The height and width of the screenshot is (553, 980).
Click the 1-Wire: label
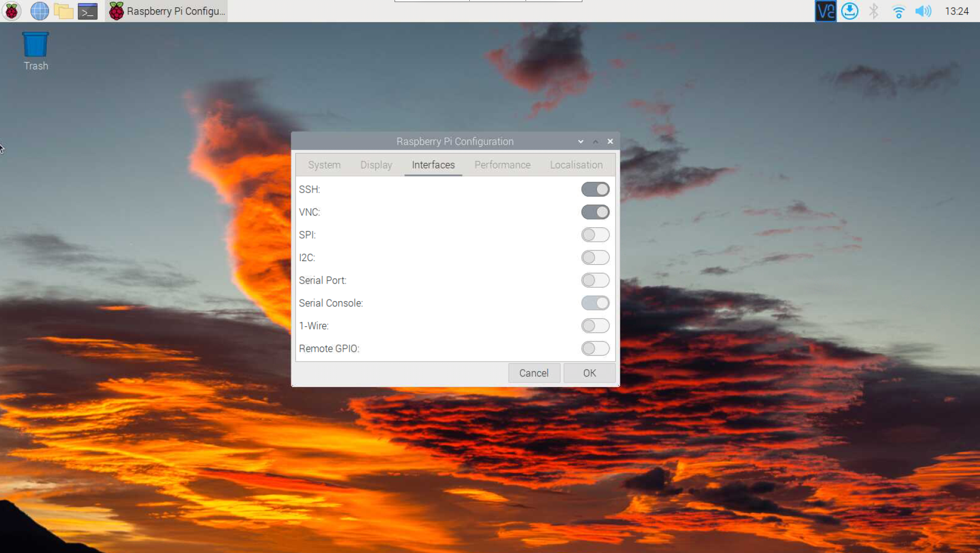tap(314, 326)
